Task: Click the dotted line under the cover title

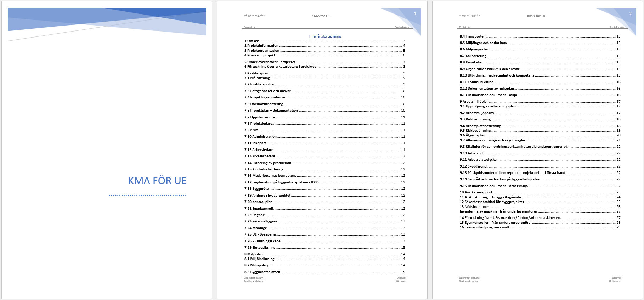Action: coord(148,195)
